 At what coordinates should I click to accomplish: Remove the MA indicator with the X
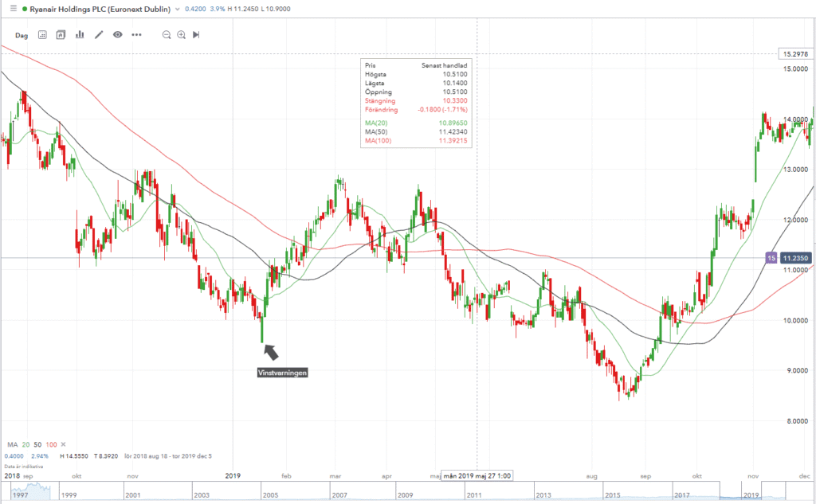[64, 443]
